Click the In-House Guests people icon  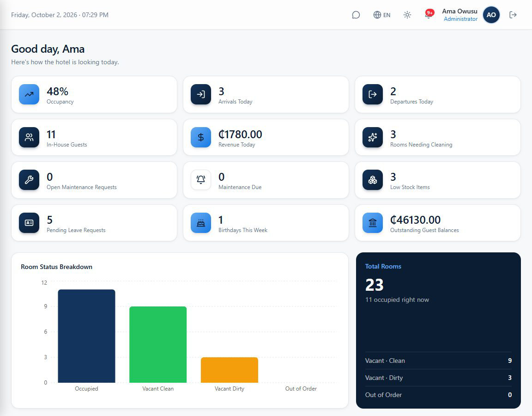pyautogui.click(x=29, y=137)
